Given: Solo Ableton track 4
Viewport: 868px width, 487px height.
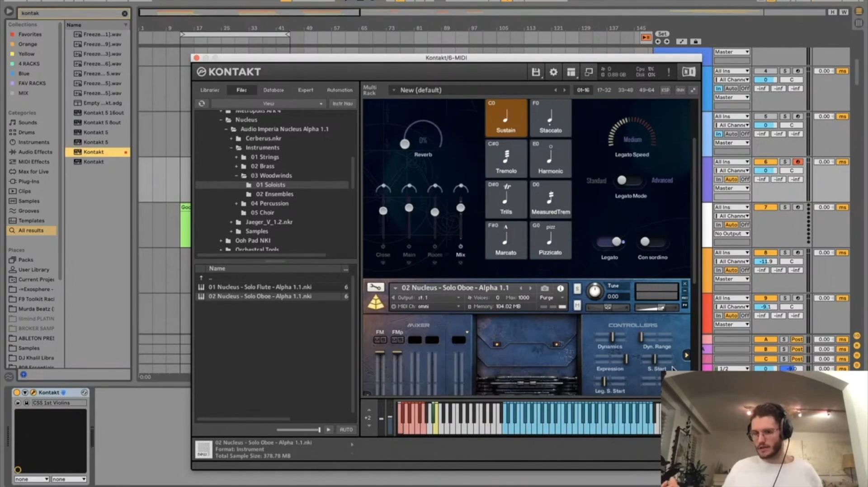Looking at the screenshot, I should point(785,71).
